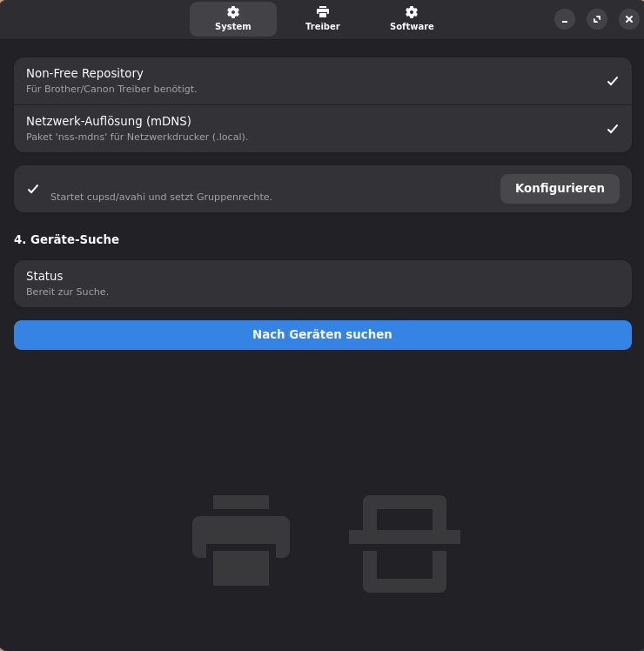The image size is (644, 651).
Task: Toggle the Non-Free Repository checkmark
Action: pos(613,81)
